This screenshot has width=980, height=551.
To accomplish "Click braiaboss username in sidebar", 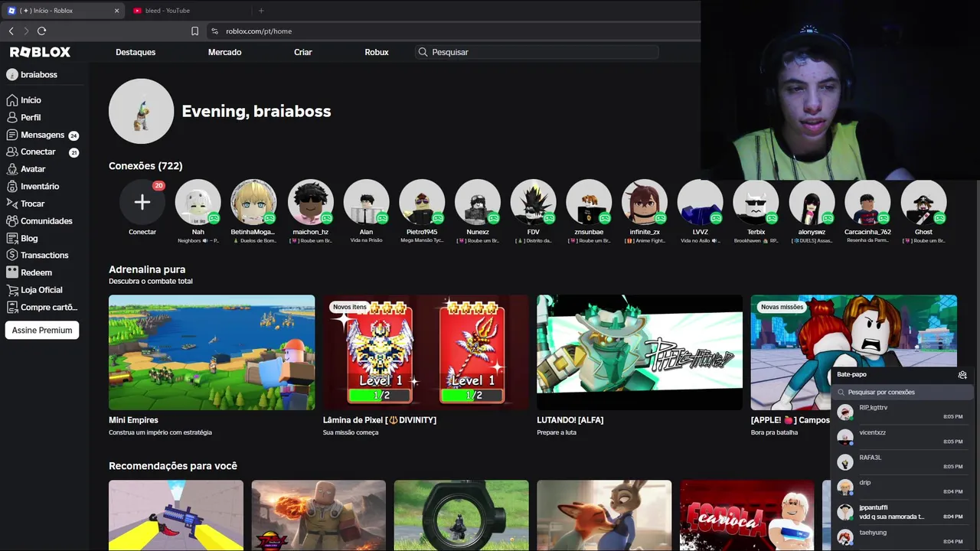I will [39, 75].
